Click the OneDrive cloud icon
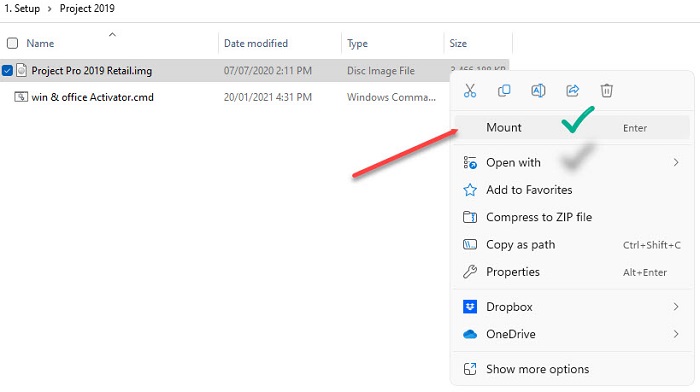 (470, 334)
